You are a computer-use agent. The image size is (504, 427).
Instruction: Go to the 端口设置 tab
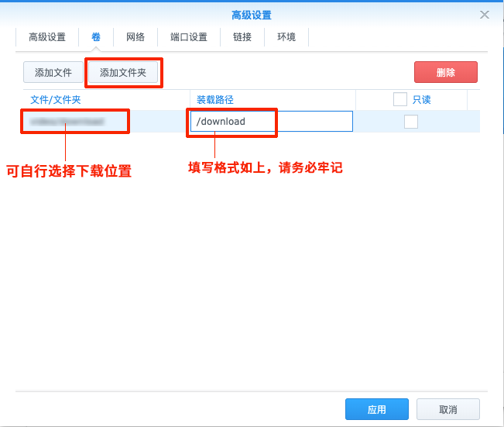coord(189,37)
